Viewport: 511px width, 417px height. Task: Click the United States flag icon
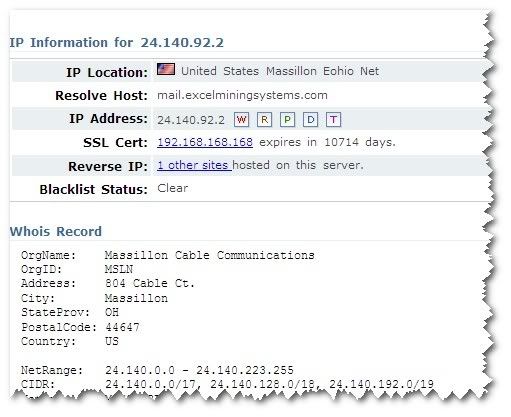(x=166, y=69)
